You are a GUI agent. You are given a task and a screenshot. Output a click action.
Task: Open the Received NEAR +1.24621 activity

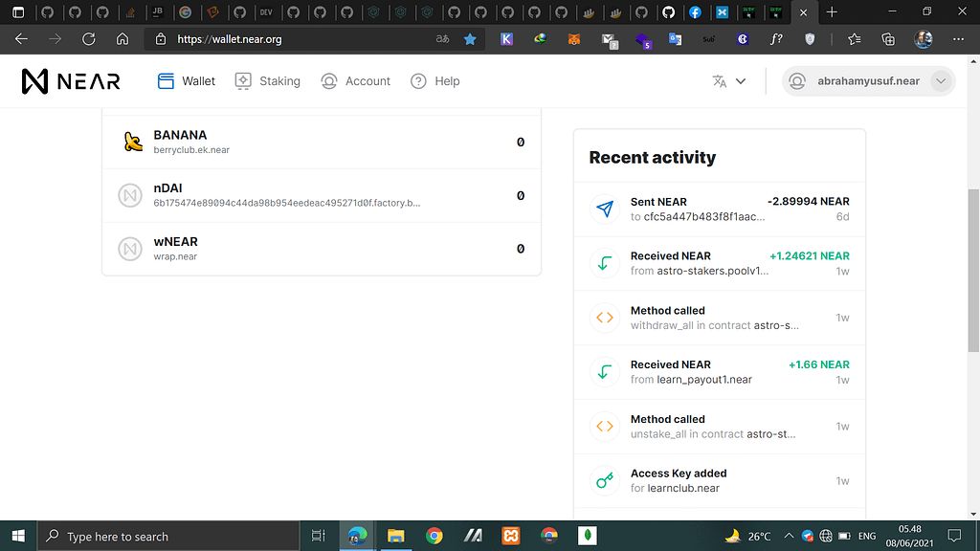click(720, 264)
